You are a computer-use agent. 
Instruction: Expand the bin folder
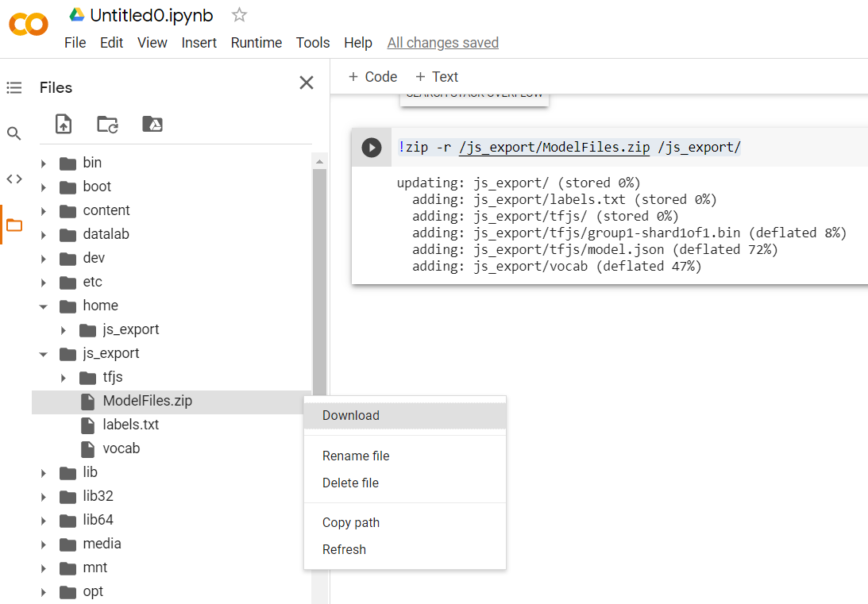(44, 164)
